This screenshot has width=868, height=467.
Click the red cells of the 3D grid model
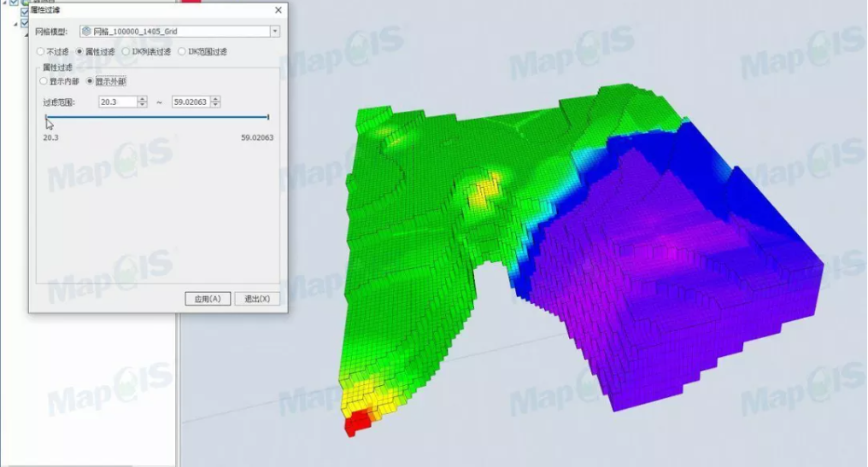pos(358,423)
